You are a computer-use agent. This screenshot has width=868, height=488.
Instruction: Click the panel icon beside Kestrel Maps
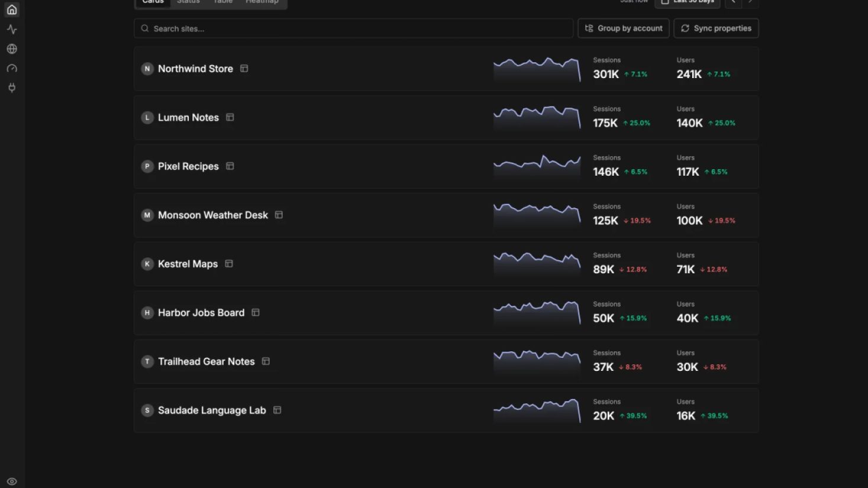(229, 264)
